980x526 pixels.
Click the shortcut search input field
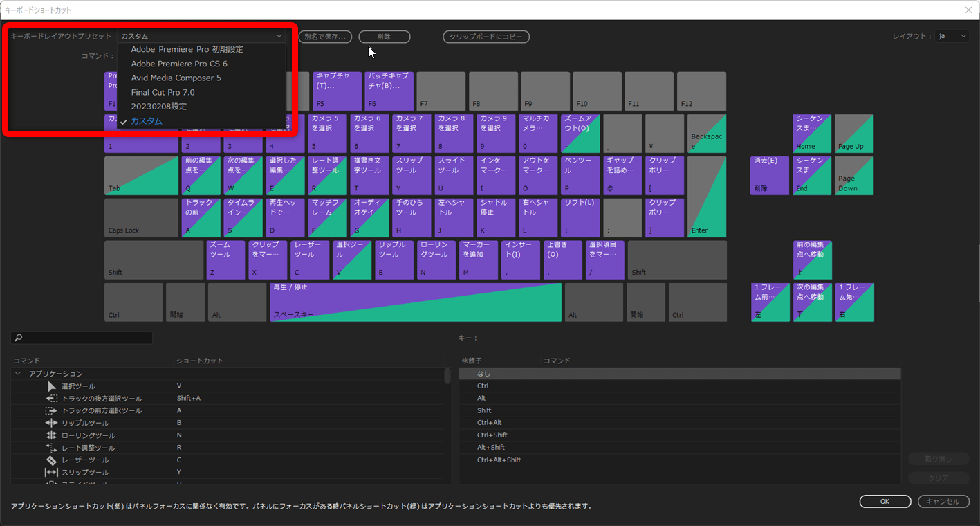click(x=82, y=338)
